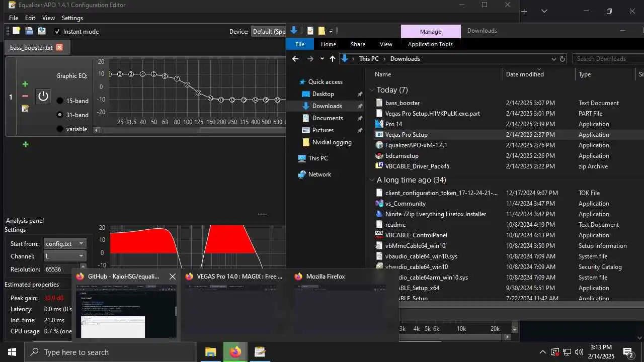Select Pictures in the navigation pane
The width and height of the screenshot is (644, 362).
point(323,130)
